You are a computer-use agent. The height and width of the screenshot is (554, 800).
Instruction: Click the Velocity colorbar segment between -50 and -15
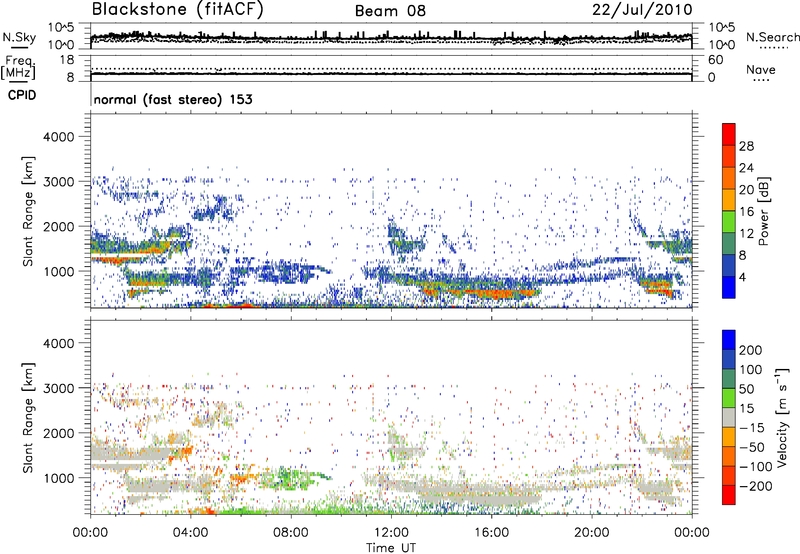(x=729, y=437)
